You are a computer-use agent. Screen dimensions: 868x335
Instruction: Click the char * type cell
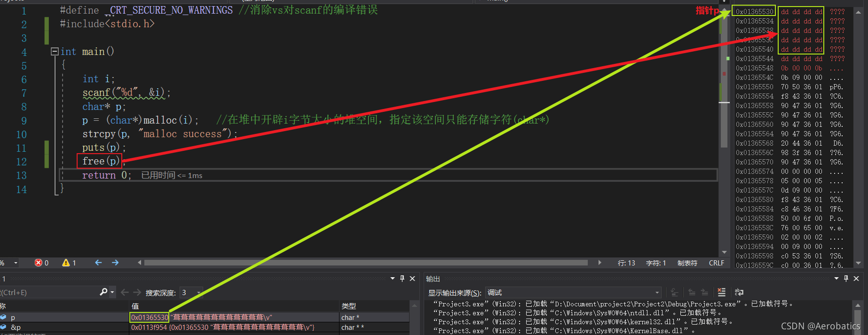coord(350,318)
